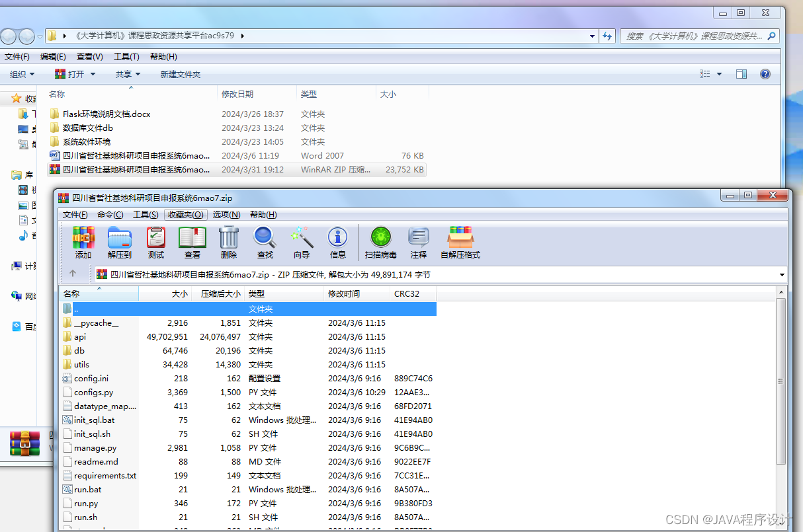Click the Explorer refresh button
The height and width of the screenshot is (532, 803).
[x=607, y=36]
